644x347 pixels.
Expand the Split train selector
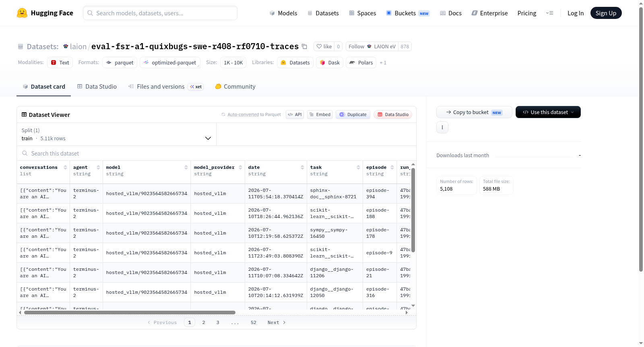[x=116, y=134]
